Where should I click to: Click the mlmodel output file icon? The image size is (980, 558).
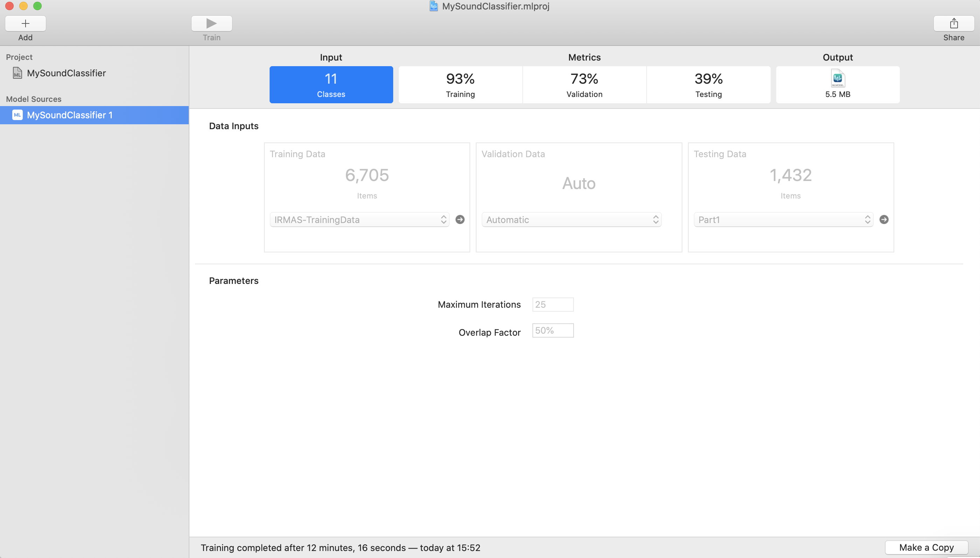[x=837, y=78]
